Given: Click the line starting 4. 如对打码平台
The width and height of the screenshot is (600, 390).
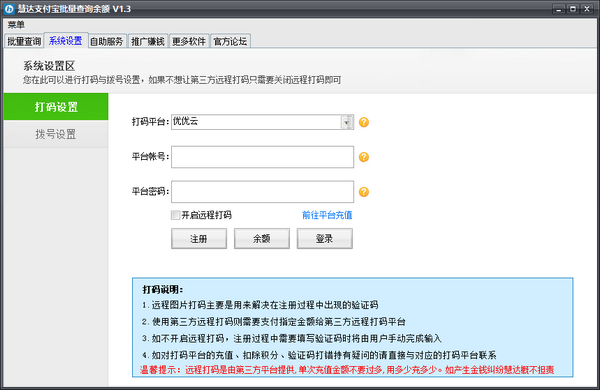Looking at the screenshot, I should [319, 355].
